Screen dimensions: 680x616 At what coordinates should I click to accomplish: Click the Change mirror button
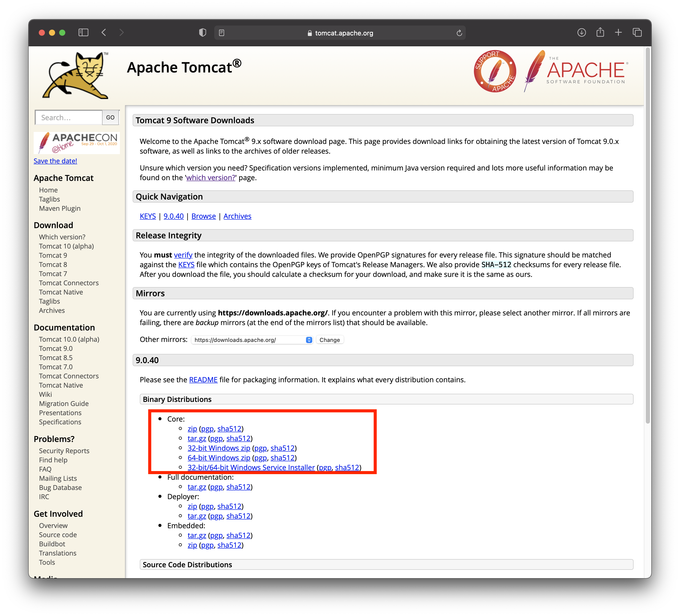coord(330,340)
